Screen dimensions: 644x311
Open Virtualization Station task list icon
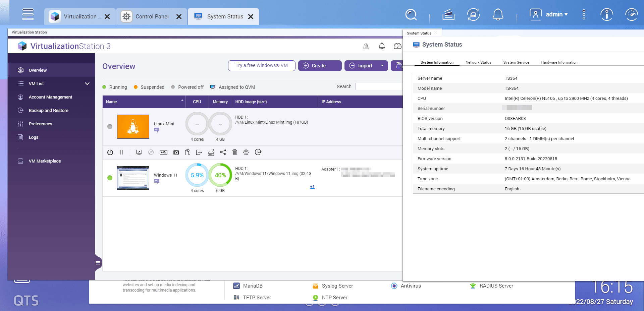pyautogui.click(x=366, y=46)
